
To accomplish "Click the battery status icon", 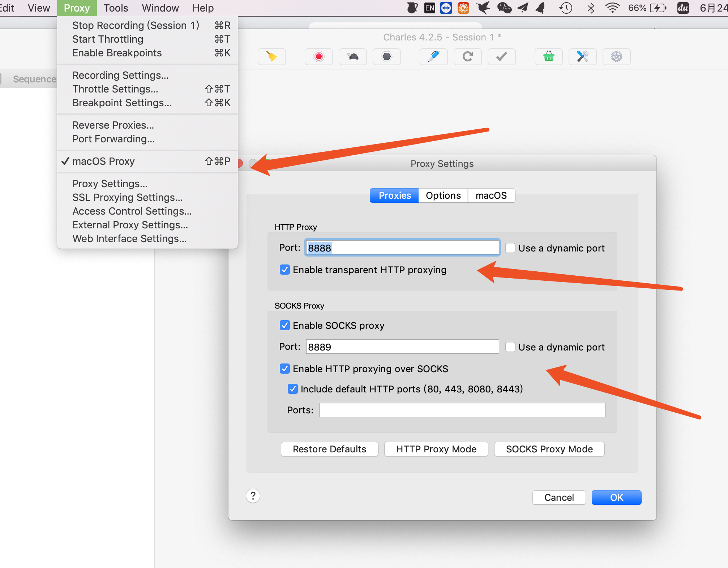I will point(658,8).
